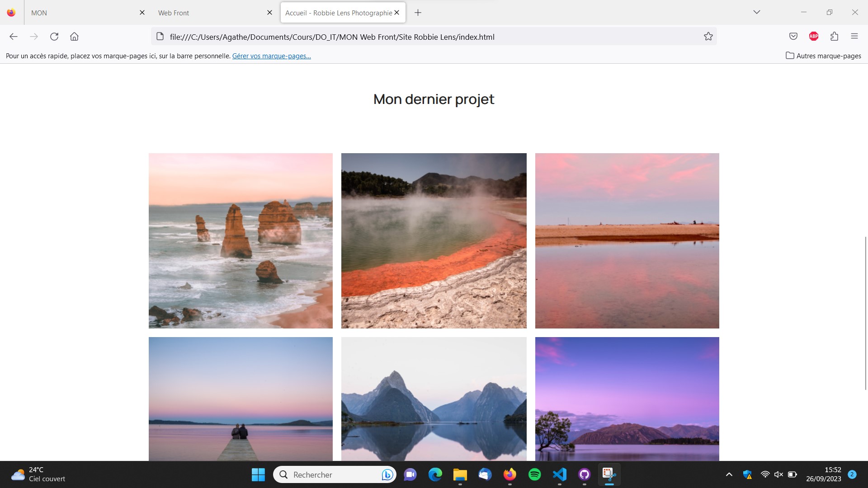Screen dimensions: 868x488
Task: Go to the Firefox home page
Action: pos(74,37)
